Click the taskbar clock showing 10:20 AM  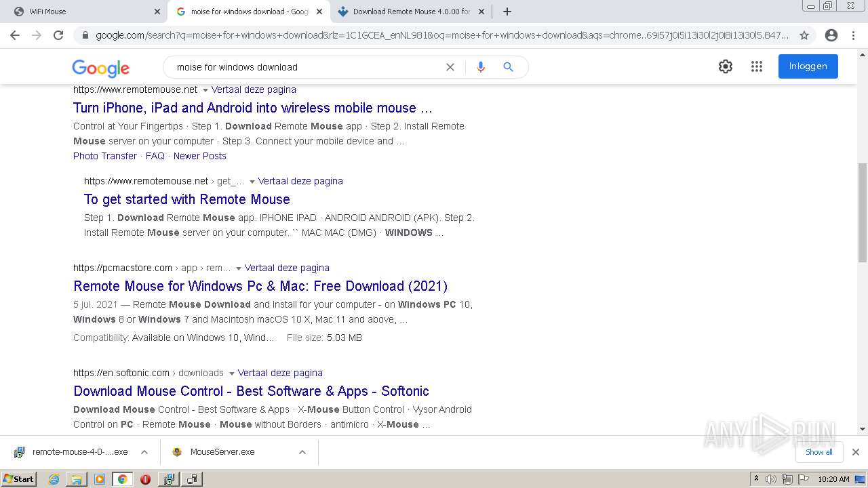tap(833, 479)
